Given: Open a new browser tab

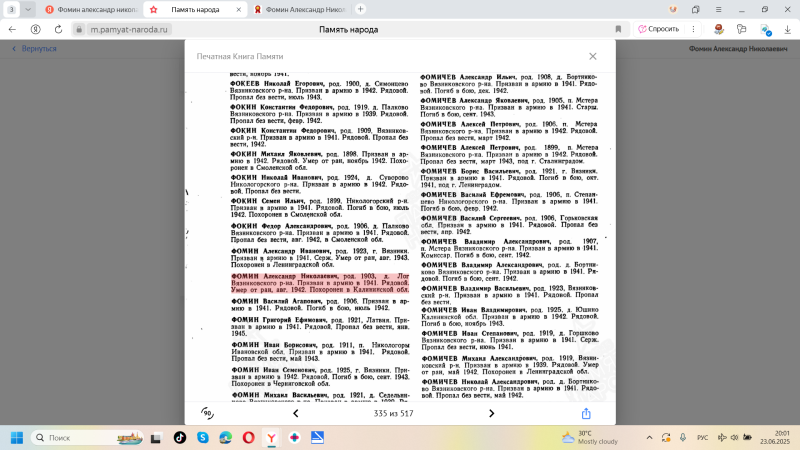Looking at the screenshot, I should pyautogui.click(x=360, y=9).
